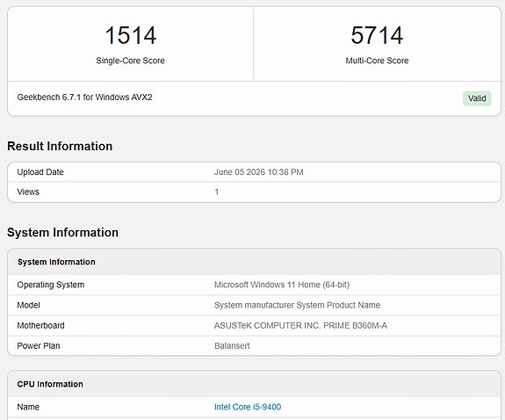Click the Model row value text
This screenshot has width=505, height=420.
pyautogui.click(x=297, y=305)
